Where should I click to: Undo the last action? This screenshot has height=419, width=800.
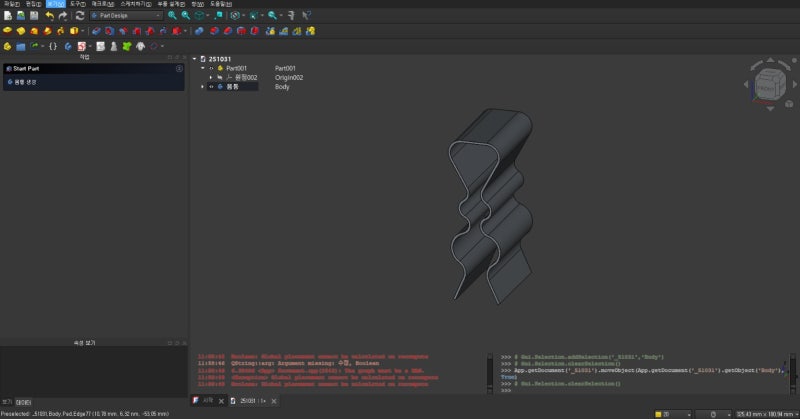coord(49,16)
